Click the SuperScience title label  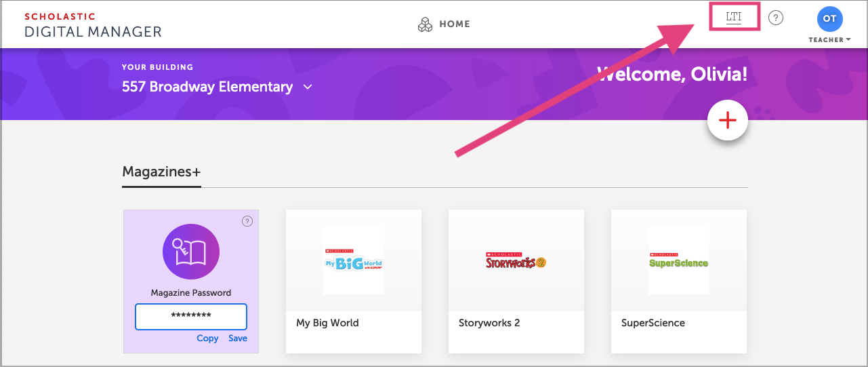tap(653, 323)
